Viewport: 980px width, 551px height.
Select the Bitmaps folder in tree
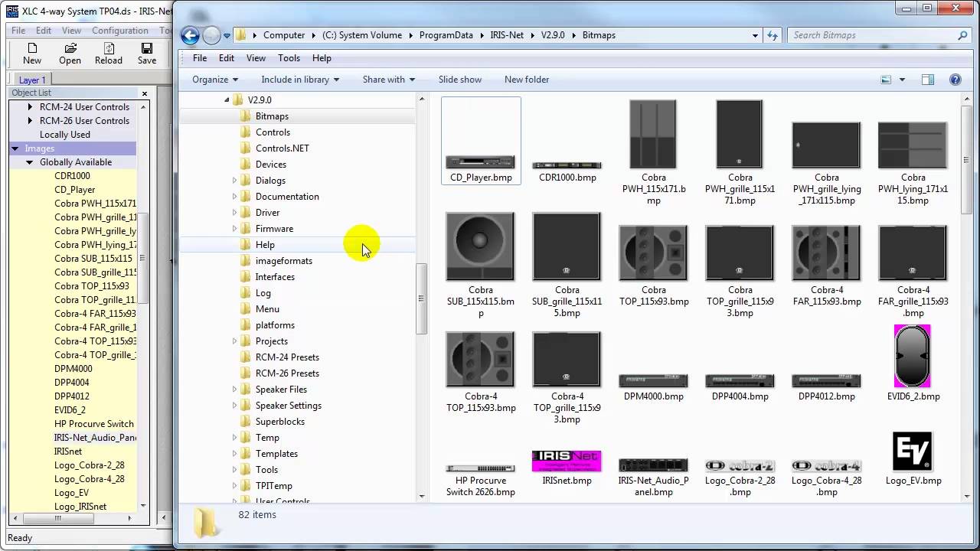coord(272,116)
